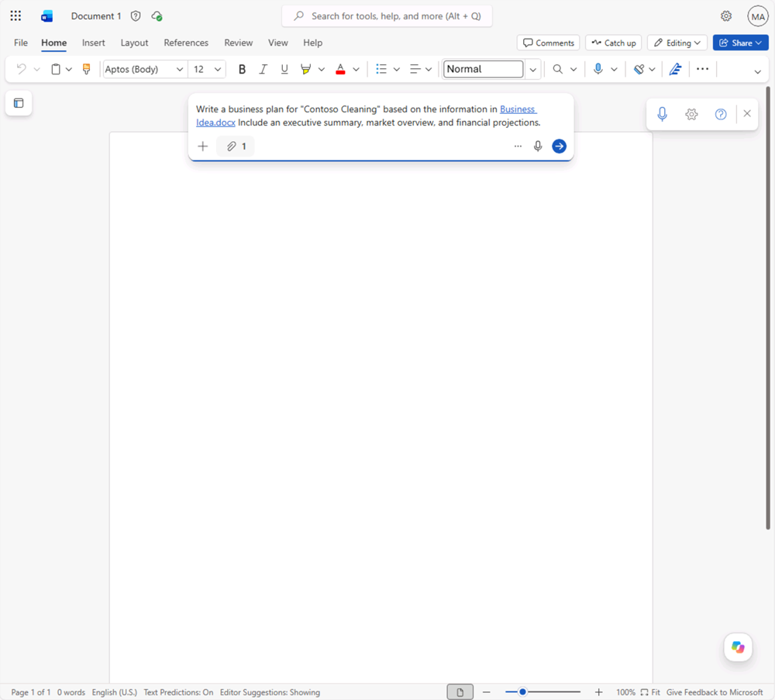Click microphone in Copilot prompt box
The height and width of the screenshot is (700, 775).
[538, 147]
